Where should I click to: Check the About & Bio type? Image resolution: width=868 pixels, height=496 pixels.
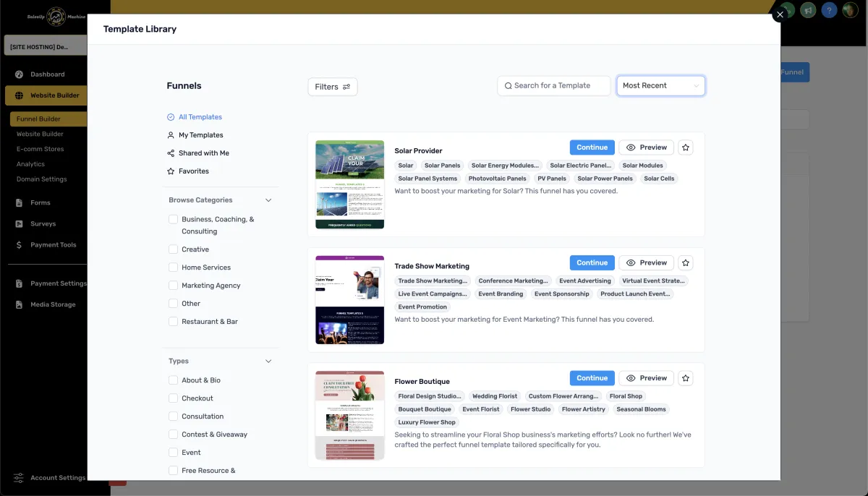pyautogui.click(x=173, y=380)
